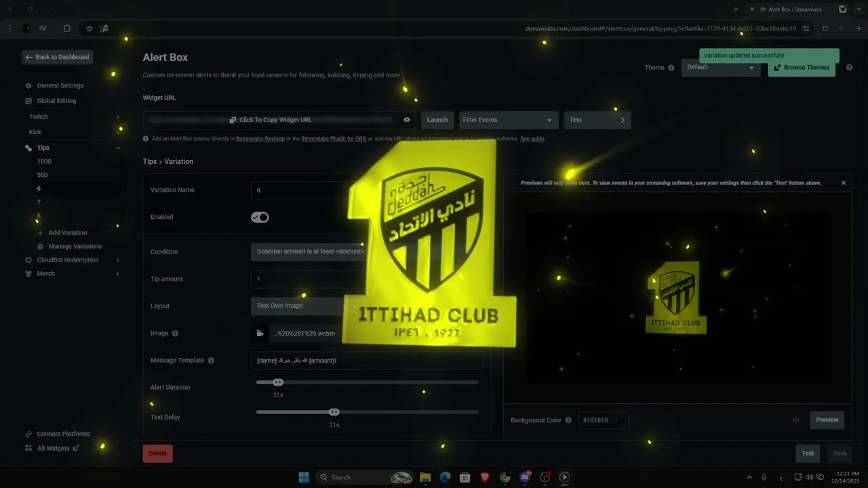Screen dimensions: 868x488
Task: Click the Background Color info icon
Action: pyautogui.click(x=568, y=420)
